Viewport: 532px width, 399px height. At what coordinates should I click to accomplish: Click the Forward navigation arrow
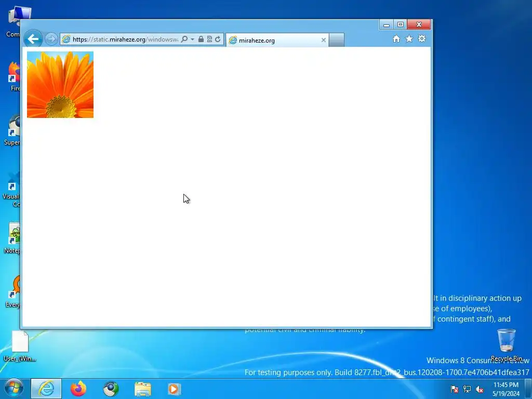(x=51, y=39)
